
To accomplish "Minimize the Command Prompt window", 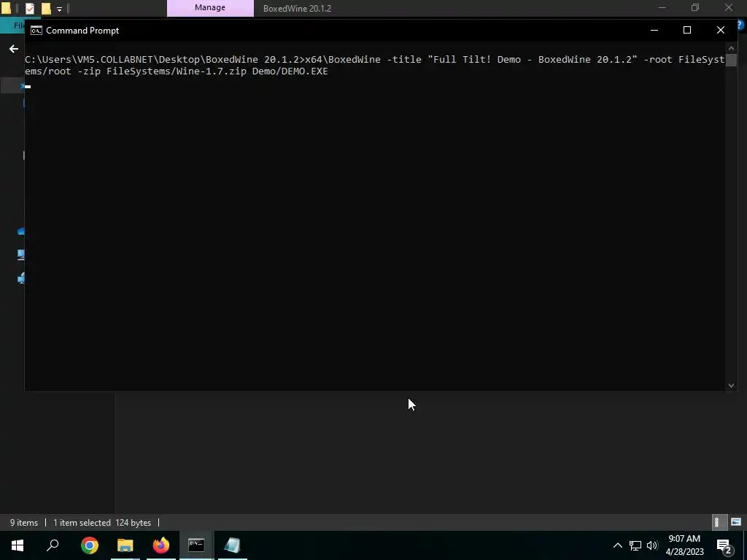I will click(654, 30).
